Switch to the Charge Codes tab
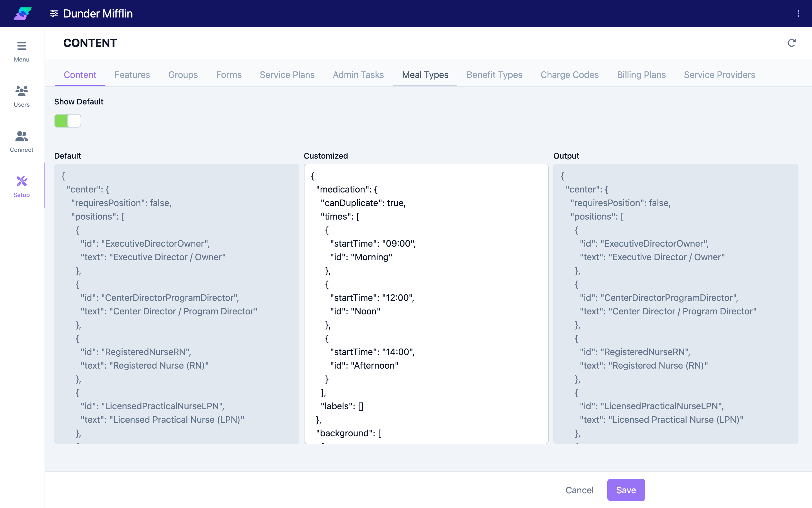Screen dimensions: 812x508 point(570,75)
